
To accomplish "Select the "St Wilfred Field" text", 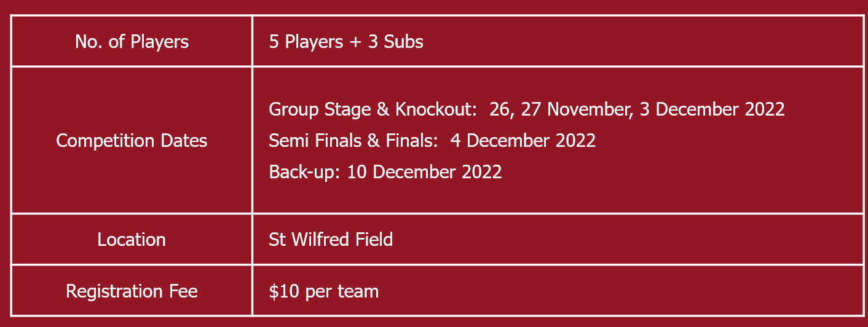I will tap(331, 239).
